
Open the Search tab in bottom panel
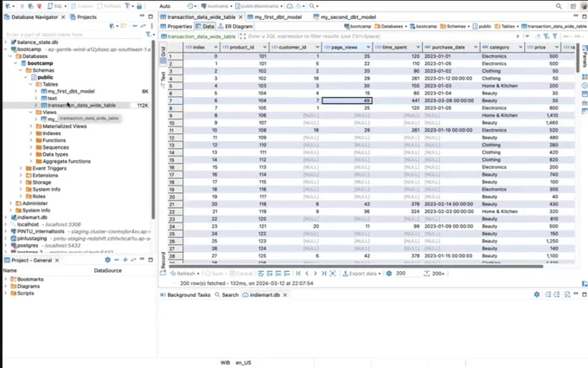pyautogui.click(x=227, y=294)
